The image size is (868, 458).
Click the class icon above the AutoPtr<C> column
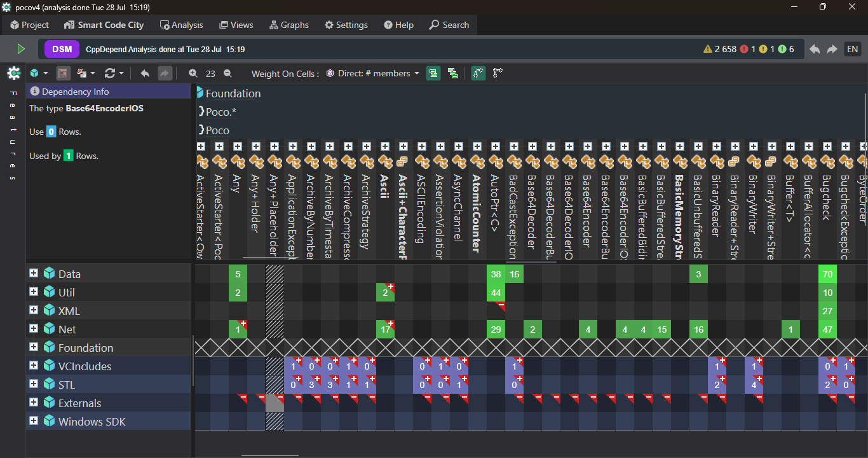coord(496,162)
